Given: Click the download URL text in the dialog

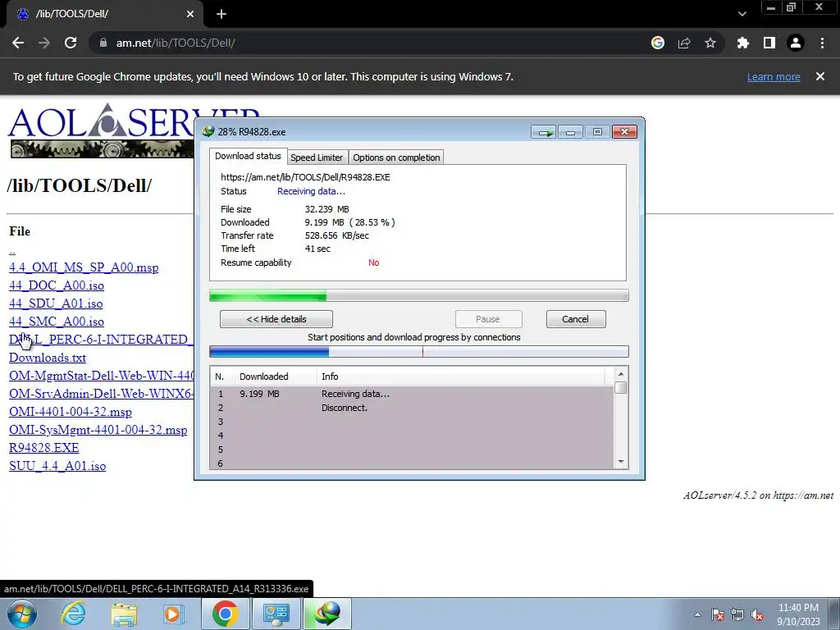Looking at the screenshot, I should point(305,177).
